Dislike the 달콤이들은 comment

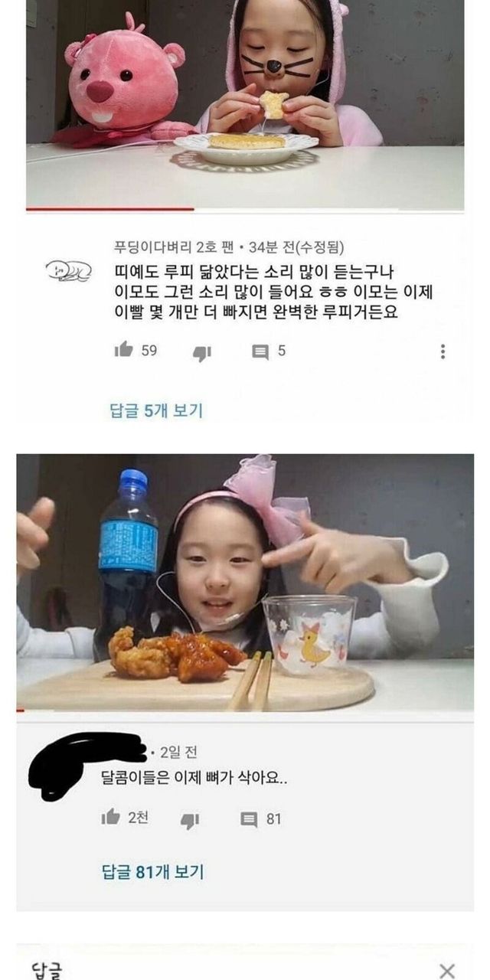(x=189, y=821)
